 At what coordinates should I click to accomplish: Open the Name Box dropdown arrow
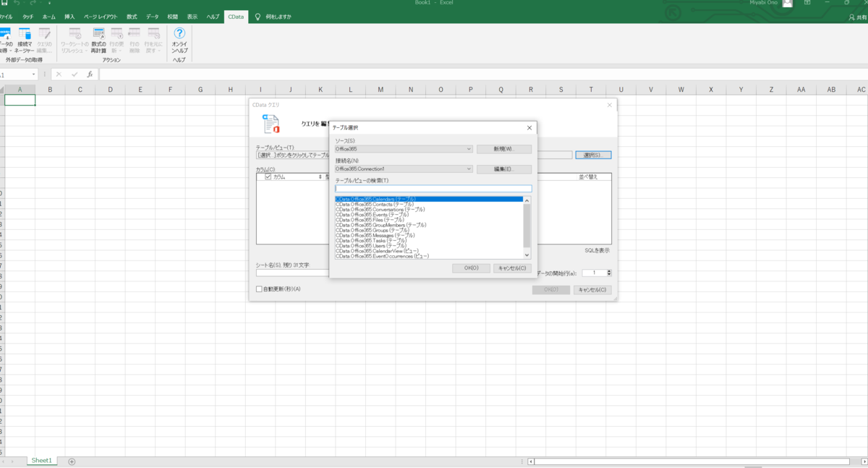point(33,75)
